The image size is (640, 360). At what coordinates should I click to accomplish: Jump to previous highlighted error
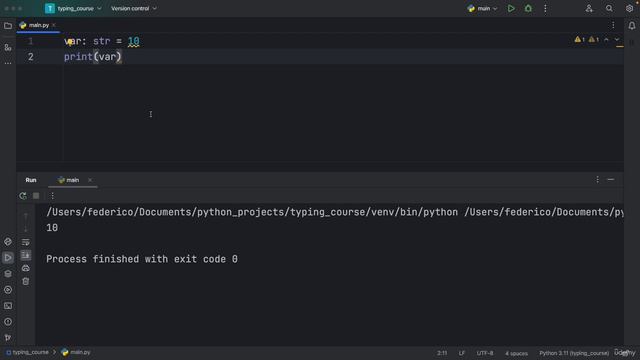(x=606, y=40)
